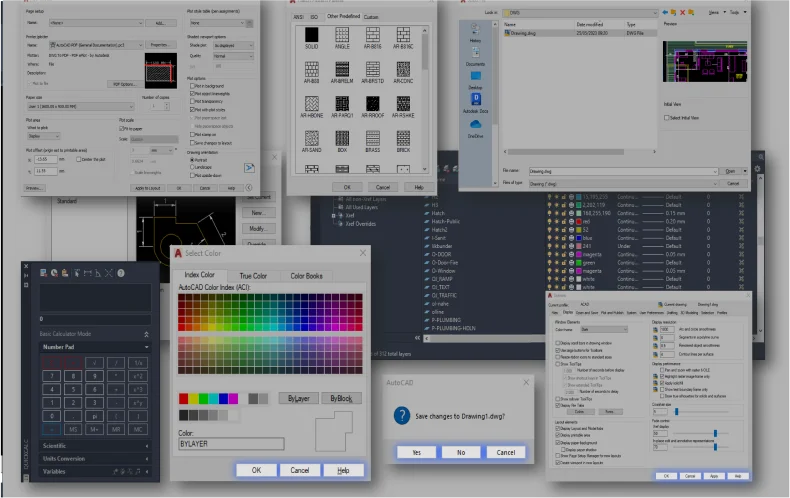This screenshot has width=790, height=498.
Task: Open Look in folder dropdown
Action: point(580,13)
